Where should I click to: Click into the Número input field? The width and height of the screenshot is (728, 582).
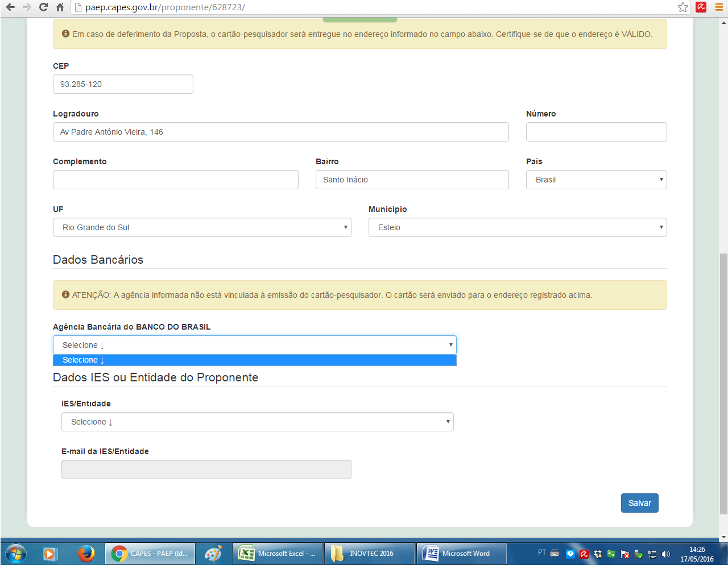pyautogui.click(x=596, y=132)
